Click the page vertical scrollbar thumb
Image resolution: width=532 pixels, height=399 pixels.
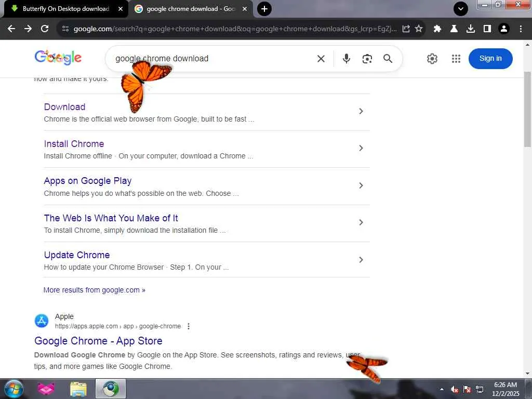point(528,109)
